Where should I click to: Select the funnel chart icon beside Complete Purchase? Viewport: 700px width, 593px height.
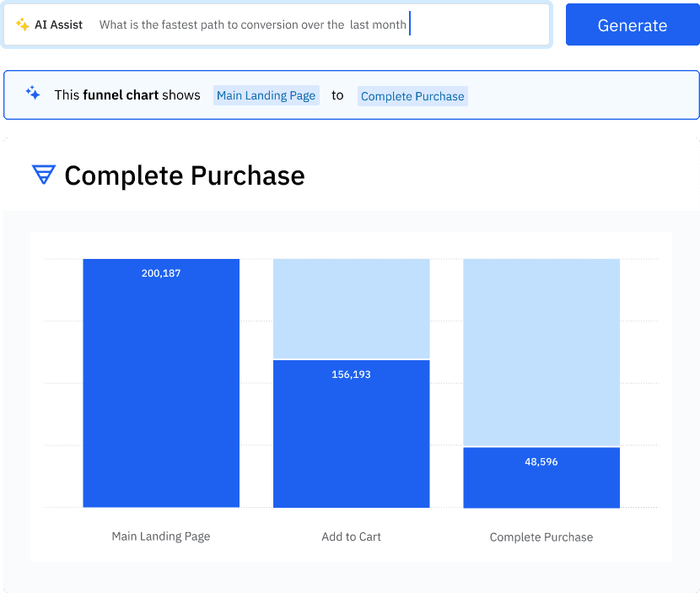(x=43, y=175)
